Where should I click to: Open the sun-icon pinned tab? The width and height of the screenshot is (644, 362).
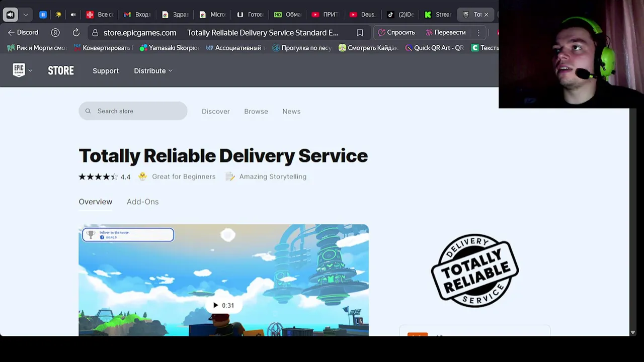58,15
